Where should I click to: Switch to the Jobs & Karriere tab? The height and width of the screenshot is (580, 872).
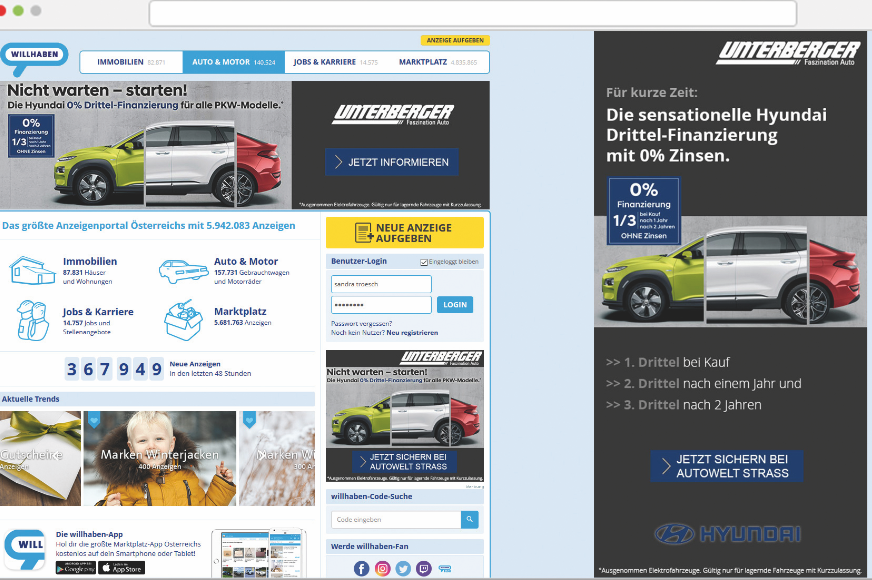click(335, 62)
